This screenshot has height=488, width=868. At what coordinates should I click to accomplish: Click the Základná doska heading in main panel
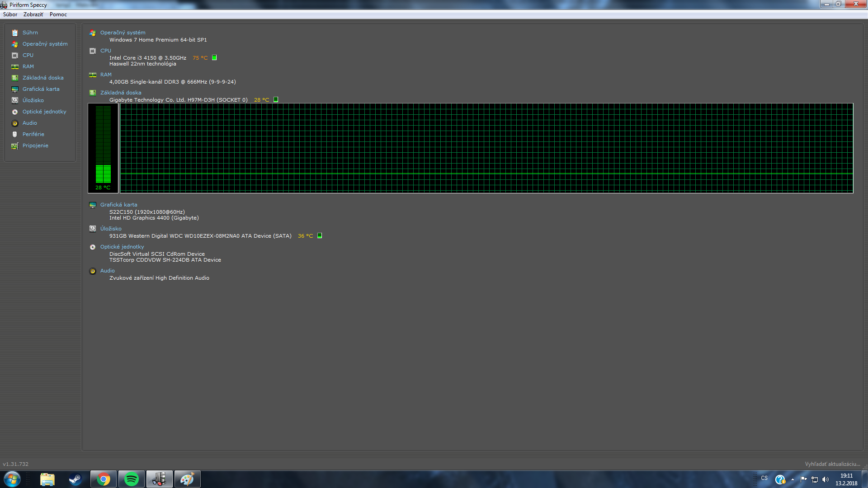(120, 93)
